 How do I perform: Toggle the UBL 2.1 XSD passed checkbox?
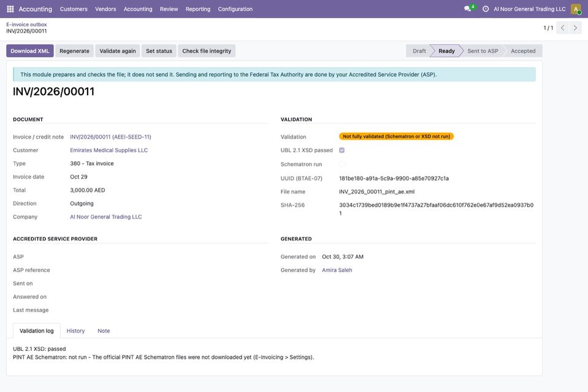(342, 150)
